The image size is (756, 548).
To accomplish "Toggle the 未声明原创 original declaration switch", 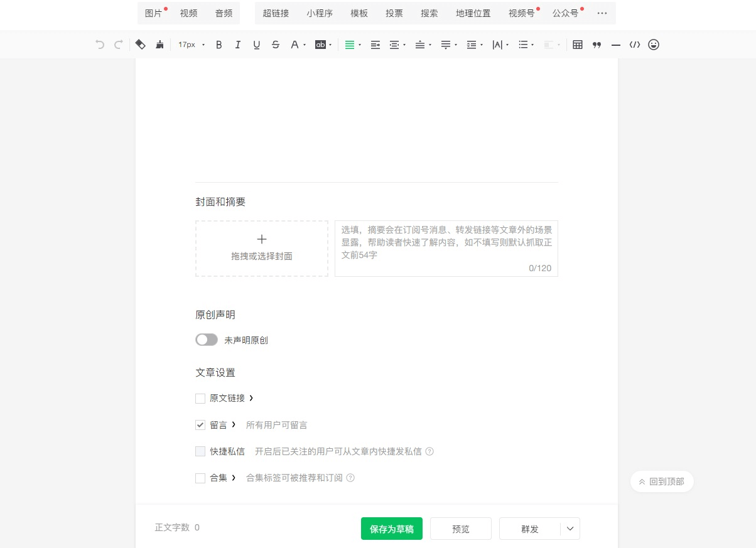I will pyautogui.click(x=207, y=340).
